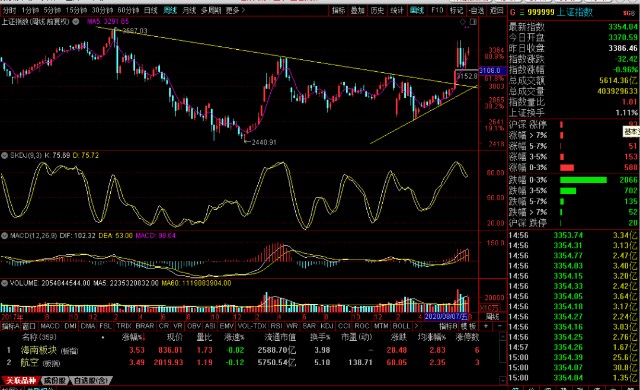640x390 pixels.
Task: Click the circle icon beside MACD(12,26,9)
Action: tap(4, 236)
